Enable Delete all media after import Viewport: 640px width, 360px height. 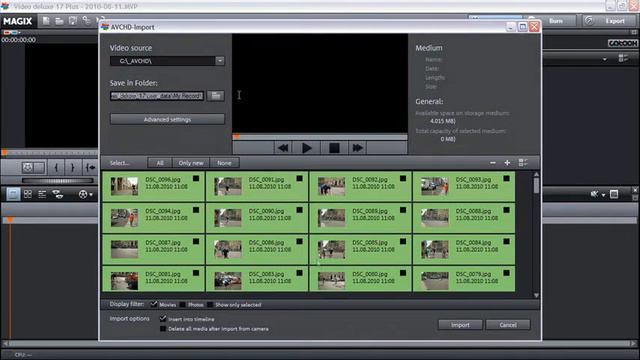click(163, 329)
